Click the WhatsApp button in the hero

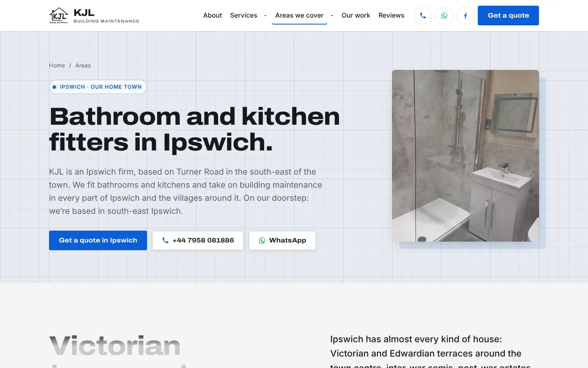pyautogui.click(x=282, y=240)
